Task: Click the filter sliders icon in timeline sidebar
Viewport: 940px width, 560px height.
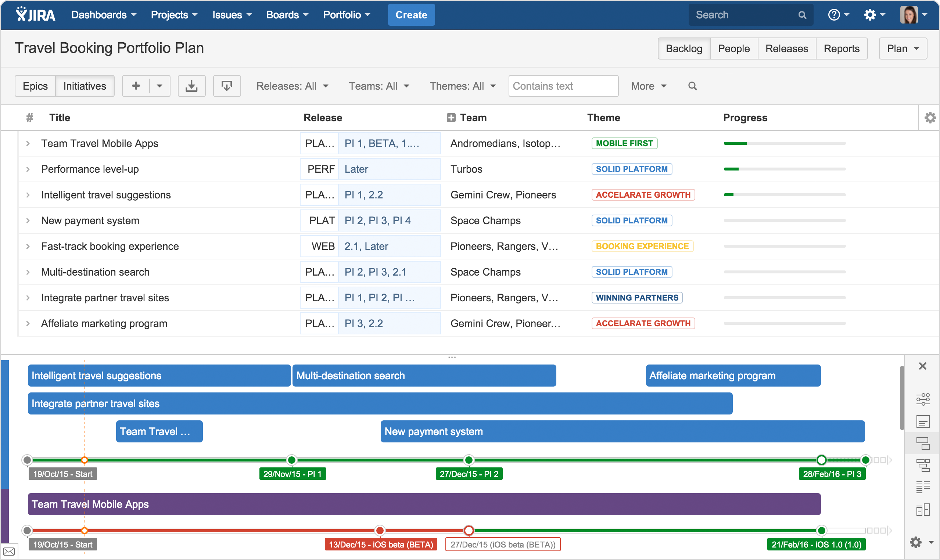Action: pos(922,399)
